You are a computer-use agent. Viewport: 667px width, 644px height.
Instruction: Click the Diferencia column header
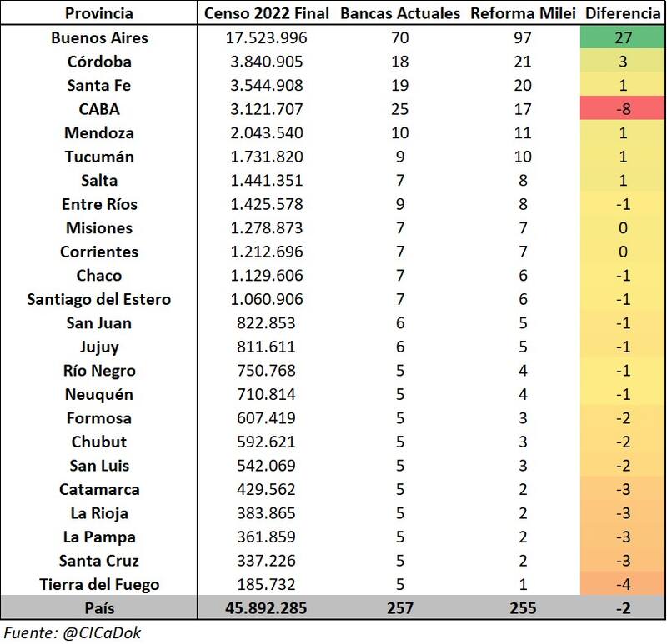pyautogui.click(x=622, y=13)
